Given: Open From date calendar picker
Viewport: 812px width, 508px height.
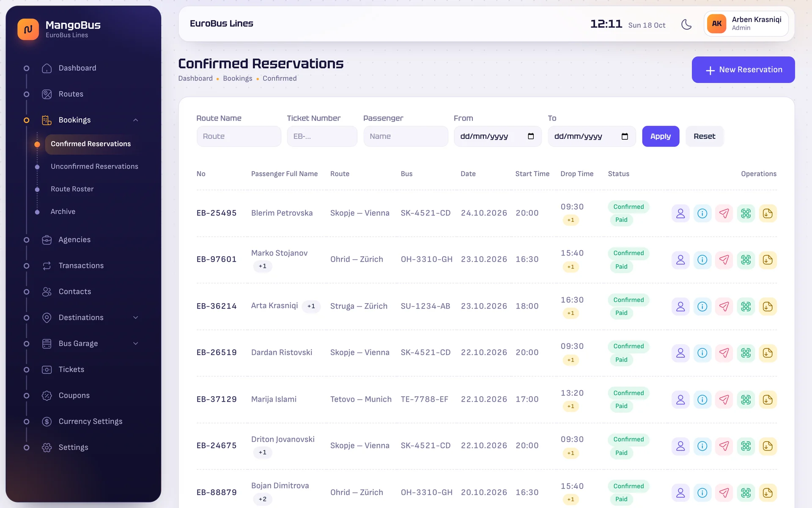Looking at the screenshot, I should (531, 136).
